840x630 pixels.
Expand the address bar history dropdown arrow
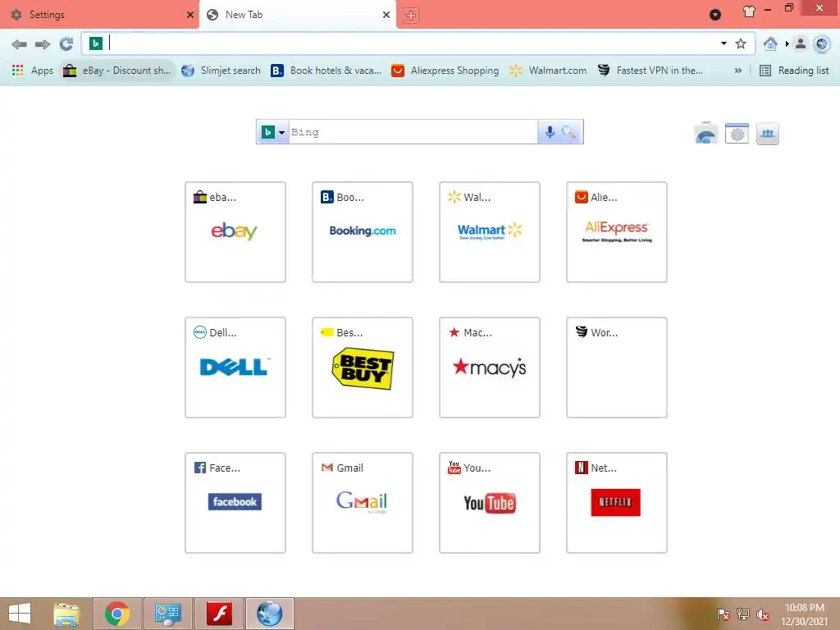tap(724, 43)
